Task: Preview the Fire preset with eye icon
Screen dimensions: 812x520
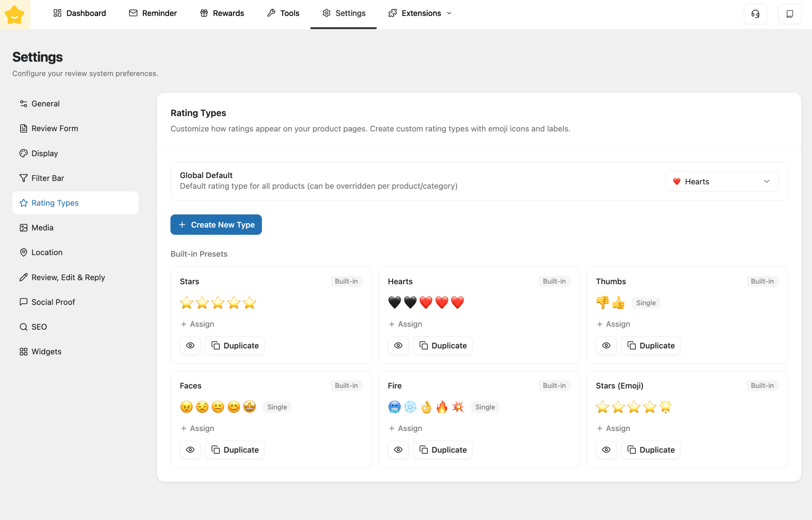Action: click(x=398, y=450)
